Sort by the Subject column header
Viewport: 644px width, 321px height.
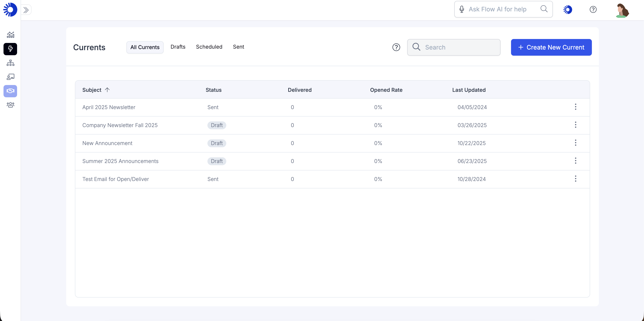point(92,90)
